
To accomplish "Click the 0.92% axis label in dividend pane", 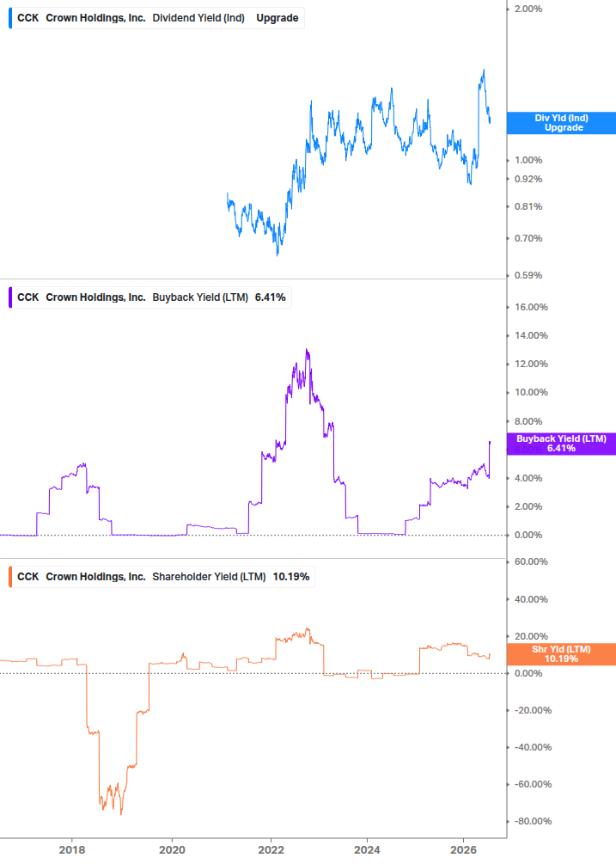I will (x=528, y=179).
